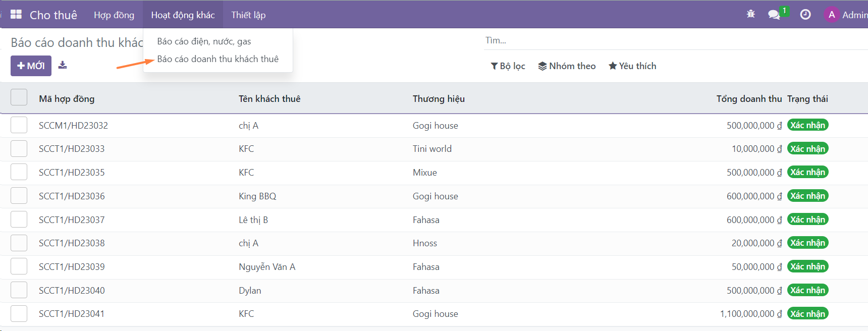This screenshot has height=331, width=868.
Task: Click brand Mixue
Action: pyautogui.click(x=425, y=173)
